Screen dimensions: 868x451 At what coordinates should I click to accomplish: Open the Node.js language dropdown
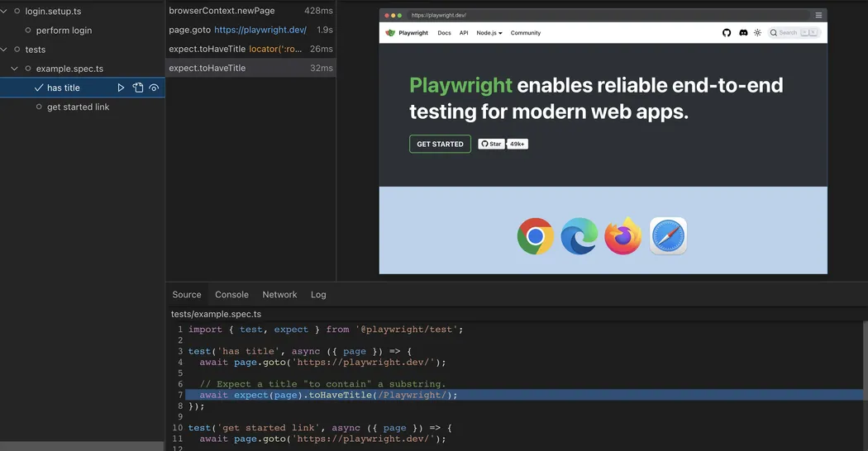[489, 33]
